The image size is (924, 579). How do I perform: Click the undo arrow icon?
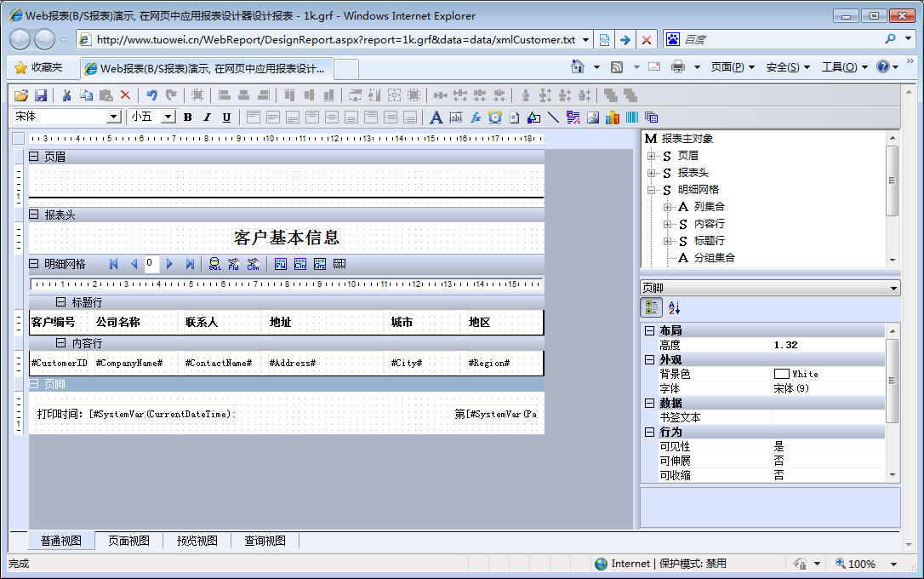tap(151, 95)
